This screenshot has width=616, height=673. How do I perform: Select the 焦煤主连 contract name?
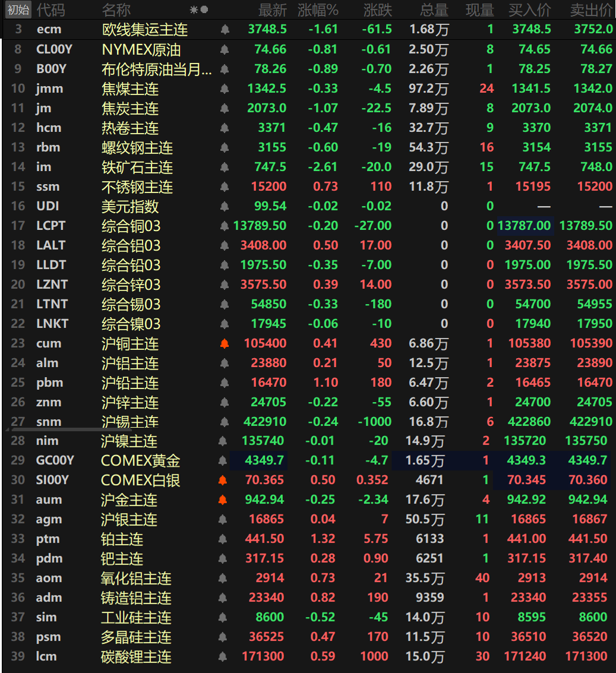tap(130, 89)
